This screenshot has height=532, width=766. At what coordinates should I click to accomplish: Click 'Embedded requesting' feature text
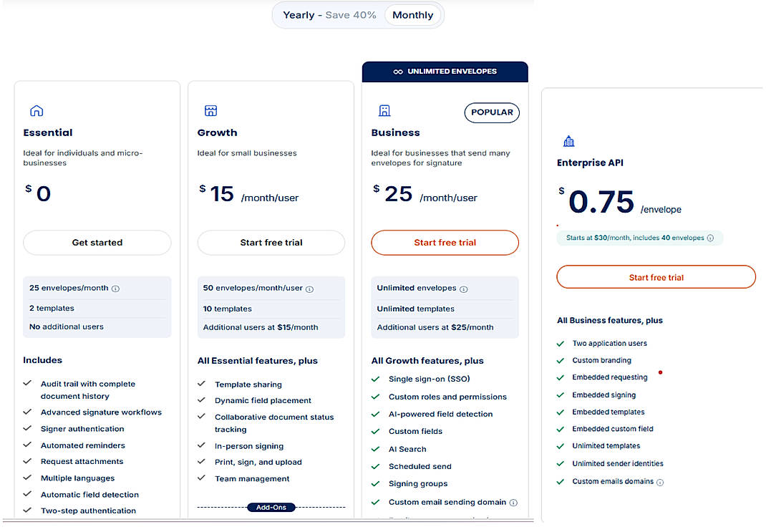tap(610, 377)
